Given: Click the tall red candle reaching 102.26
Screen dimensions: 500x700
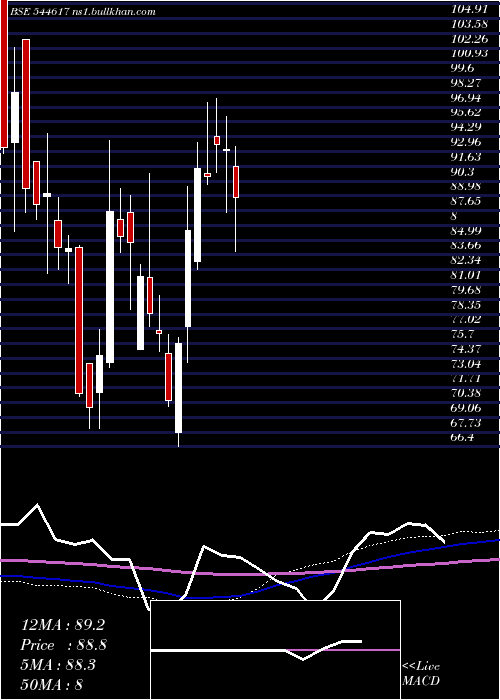Looking at the screenshot, I should [26, 114].
